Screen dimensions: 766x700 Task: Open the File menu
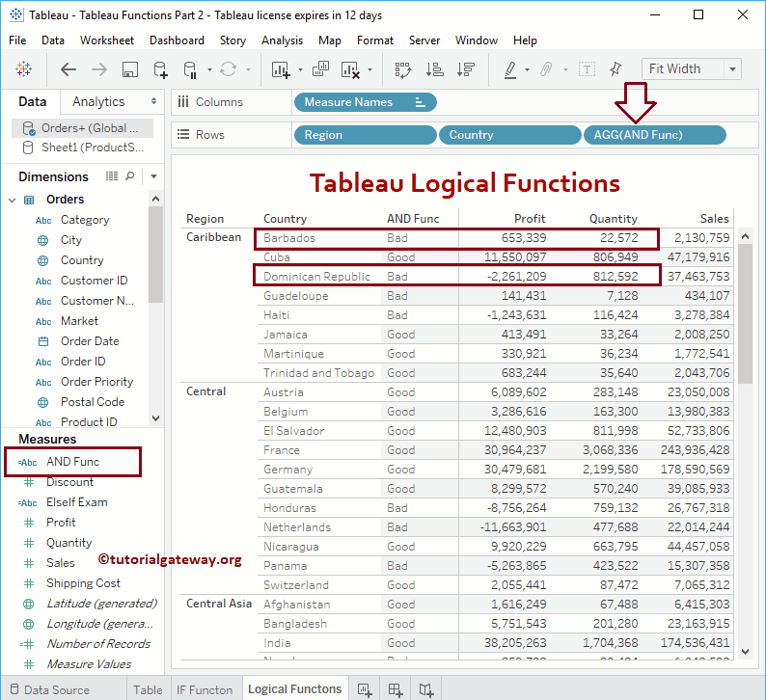click(x=17, y=40)
